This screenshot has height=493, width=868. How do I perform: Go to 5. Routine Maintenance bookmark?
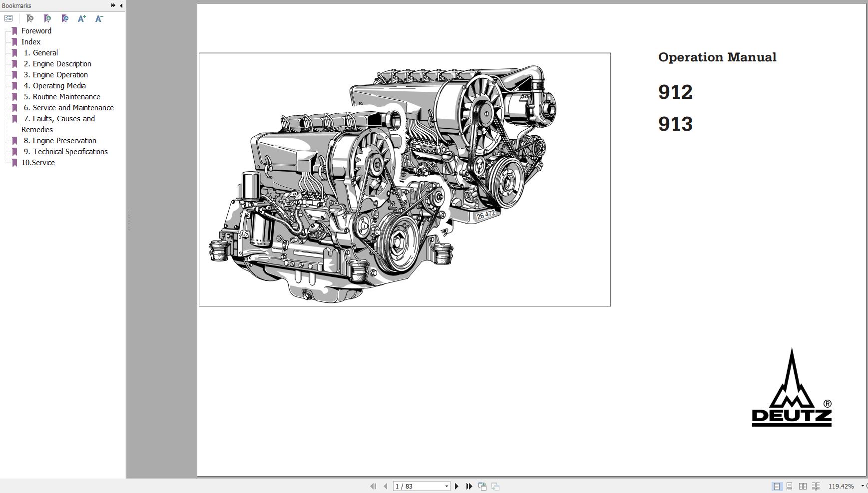(66, 97)
